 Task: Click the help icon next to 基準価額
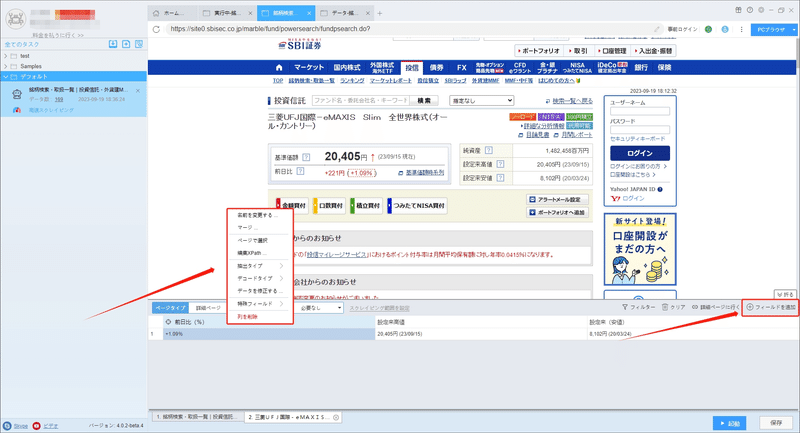[306, 158]
